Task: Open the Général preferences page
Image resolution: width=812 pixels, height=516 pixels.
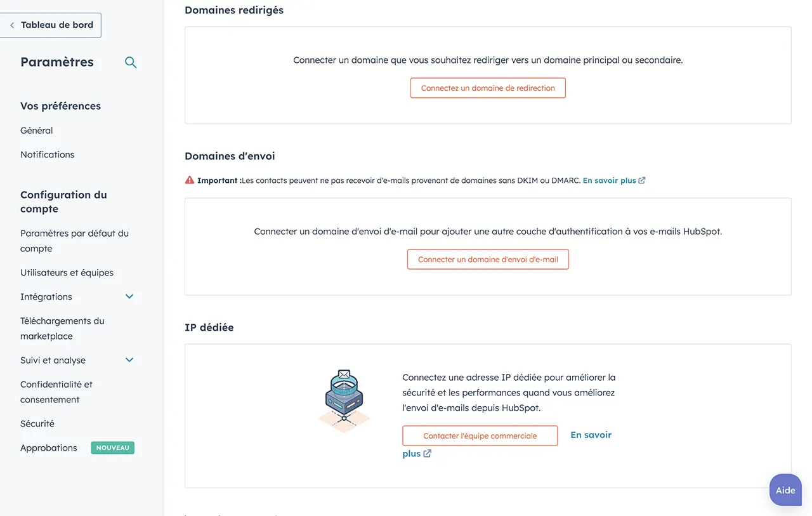Action: click(x=37, y=131)
